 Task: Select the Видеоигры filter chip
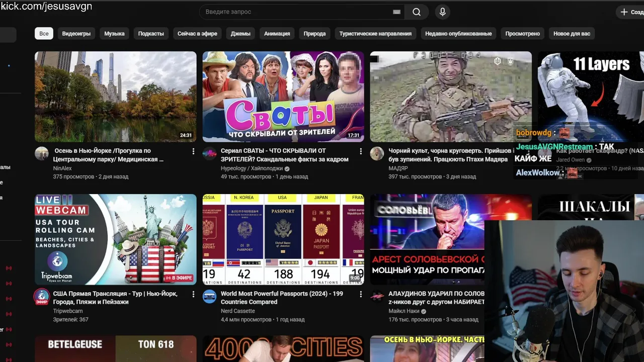pyautogui.click(x=76, y=34)
